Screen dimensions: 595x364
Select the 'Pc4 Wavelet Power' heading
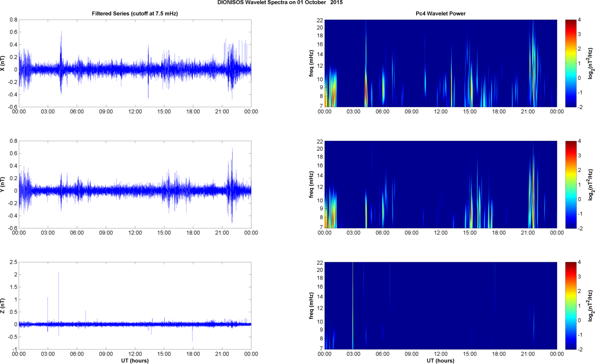pyautogui.click(x=441, y=14)
